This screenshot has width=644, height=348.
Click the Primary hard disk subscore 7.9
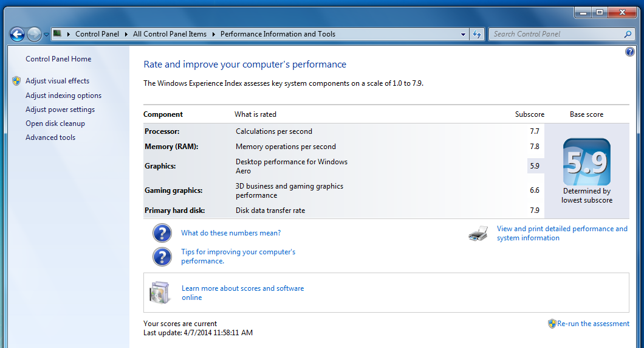point(535,210)
